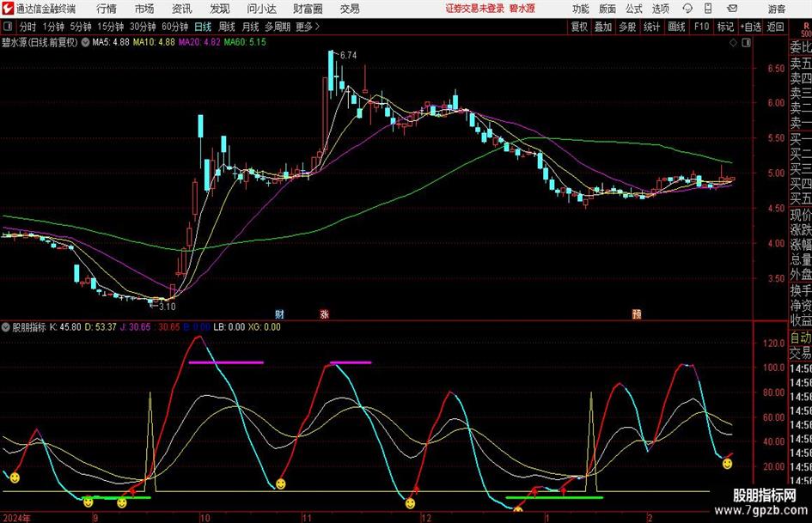This screenshot has width=812, height=523.
Task: Click MA5: 4.88 value label
Action: pyautogui.click(x=111, y=42)
